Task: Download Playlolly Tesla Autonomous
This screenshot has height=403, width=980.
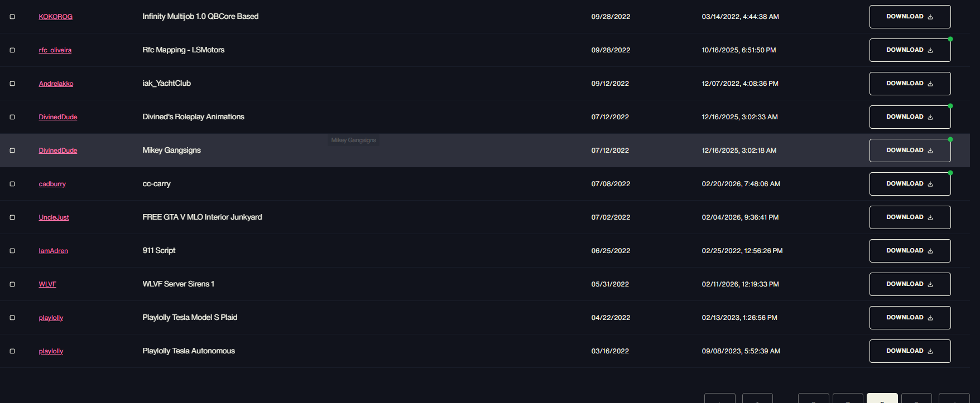Action: tap(910, 351)
